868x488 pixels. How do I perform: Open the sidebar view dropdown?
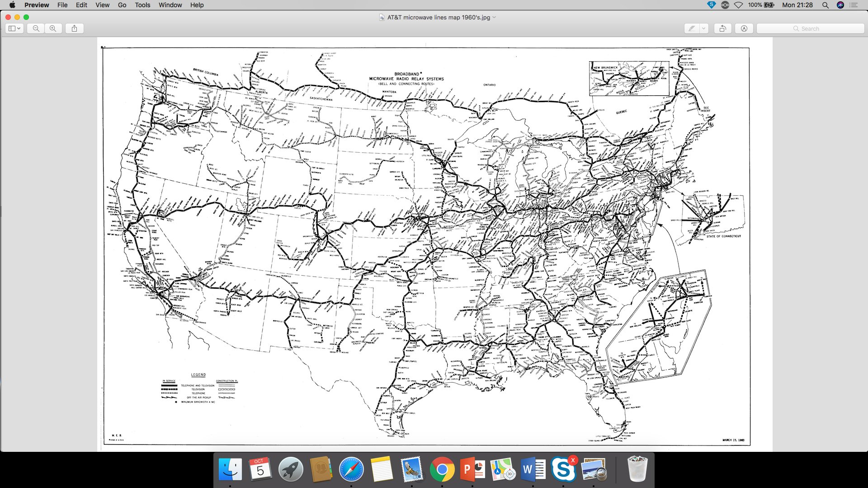tap(14, 28)
